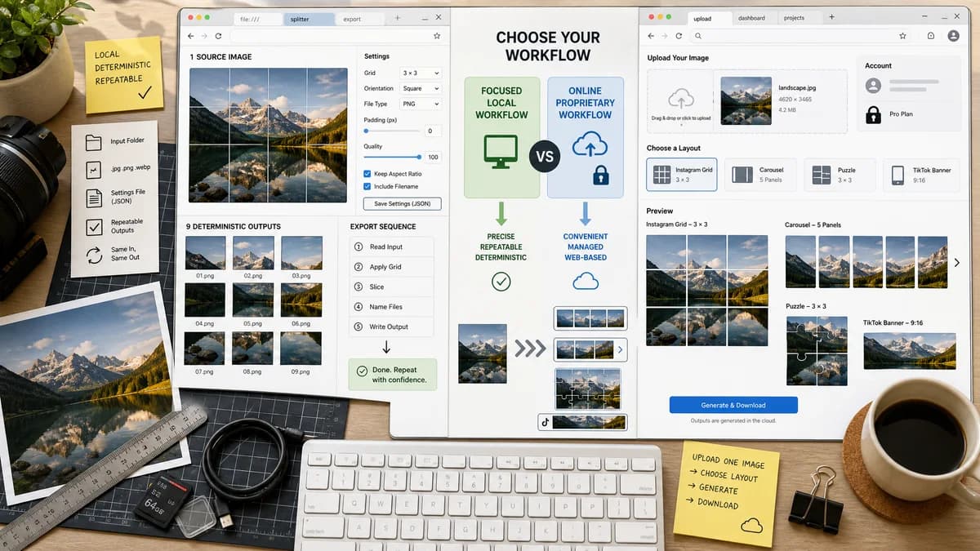Click the 03.png file name
The height and width of the screenshot is (551, 980).
[301, 276]
